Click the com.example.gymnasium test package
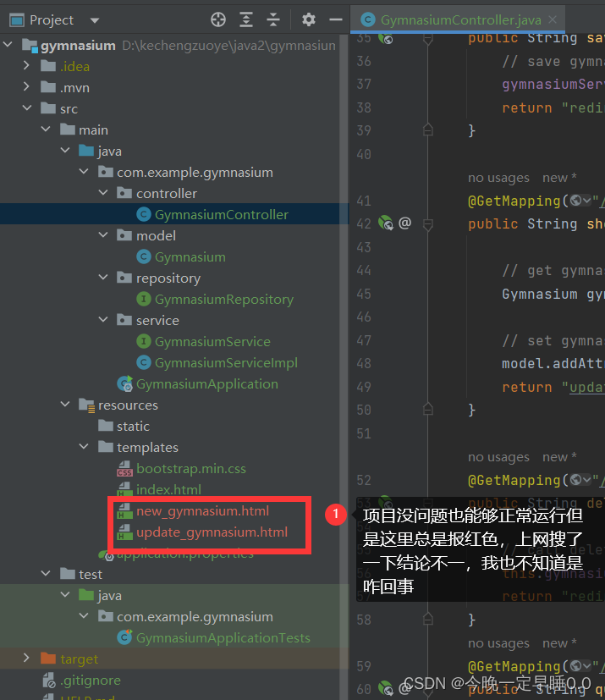605x700 pixels. [x=195, y=617]
